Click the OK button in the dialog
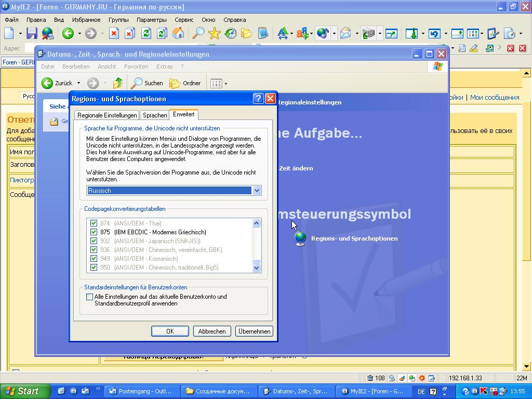Image resolution: width=532 pixels, height=399 pixels. click(170, 331)
